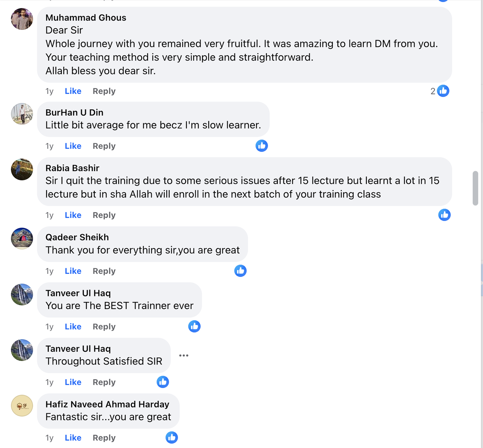The width and height of the screenshot is (483, 448).
Task: Click like reaction icon under BurHan U Din comment
Action: coord(262,146)
